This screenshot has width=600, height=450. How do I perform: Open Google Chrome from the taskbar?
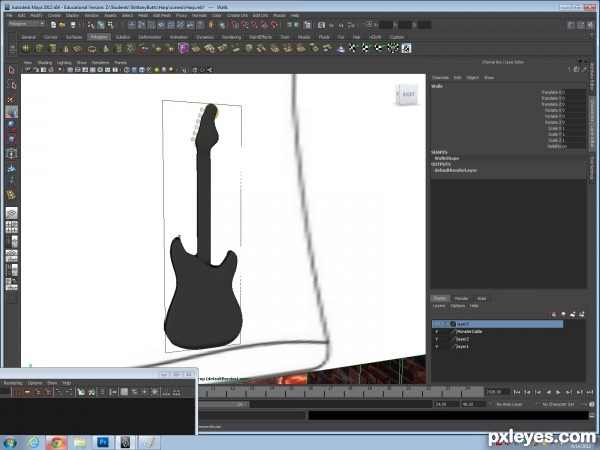57,442
